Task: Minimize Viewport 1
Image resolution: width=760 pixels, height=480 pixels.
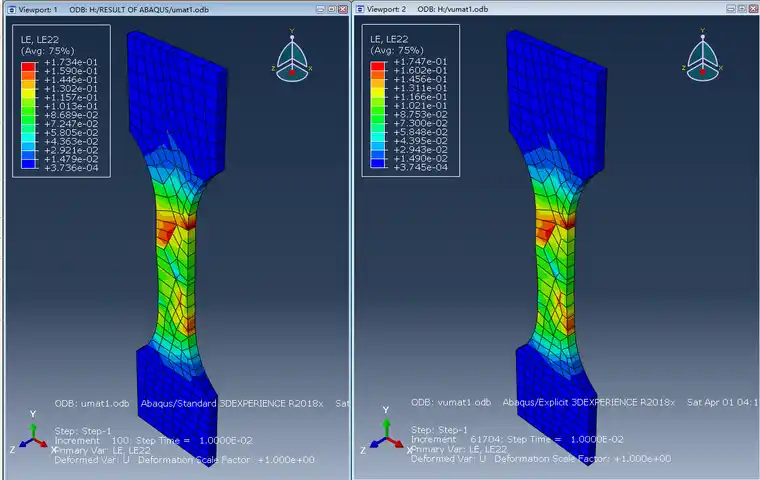Action: click(321, 9)
